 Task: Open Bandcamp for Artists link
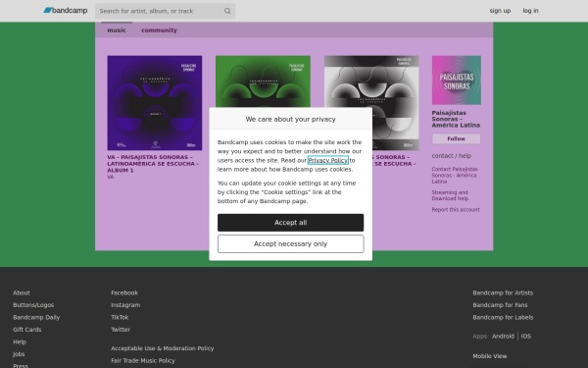(503, 292)
